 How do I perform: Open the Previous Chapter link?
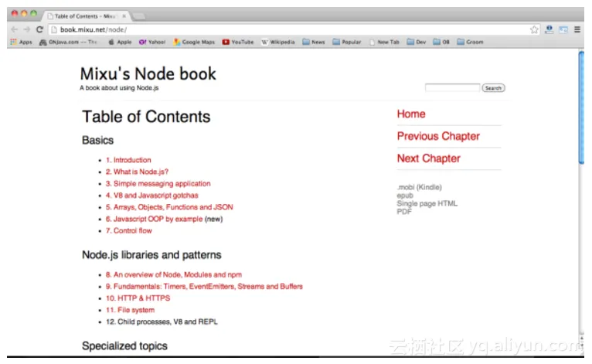tap(438, 136)
